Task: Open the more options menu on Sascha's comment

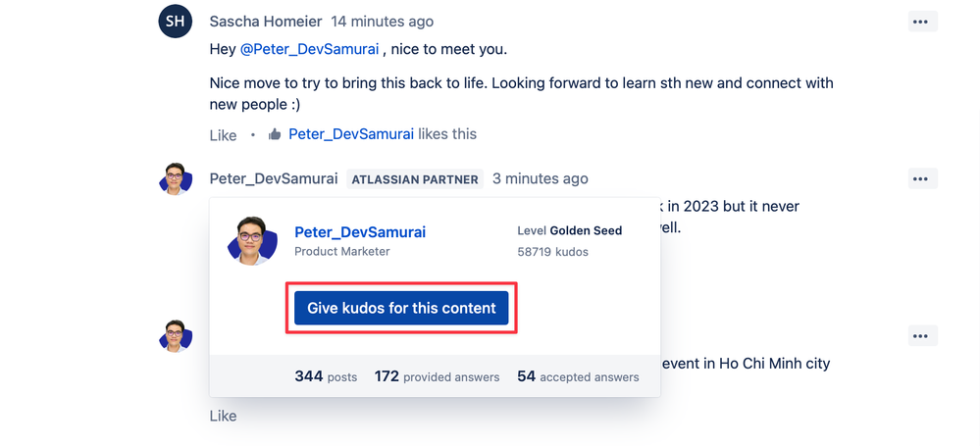Action: tap(922, 22)
